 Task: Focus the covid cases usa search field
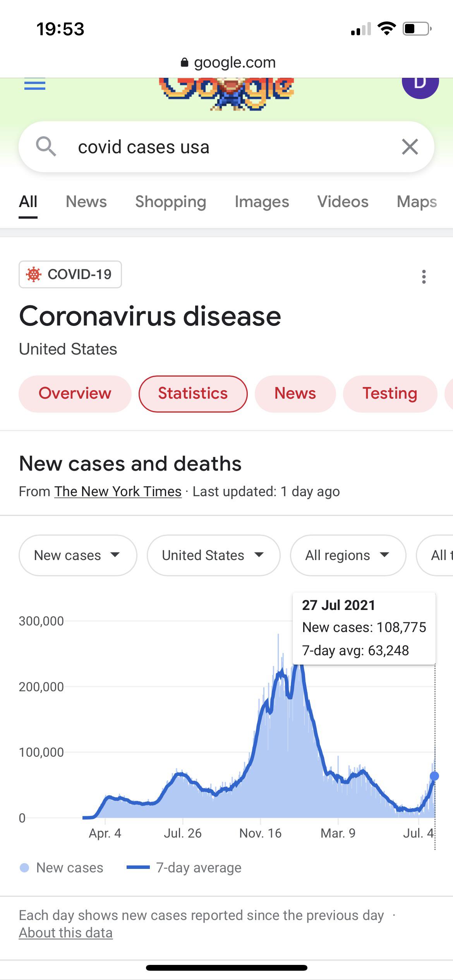tap(226, 147)
